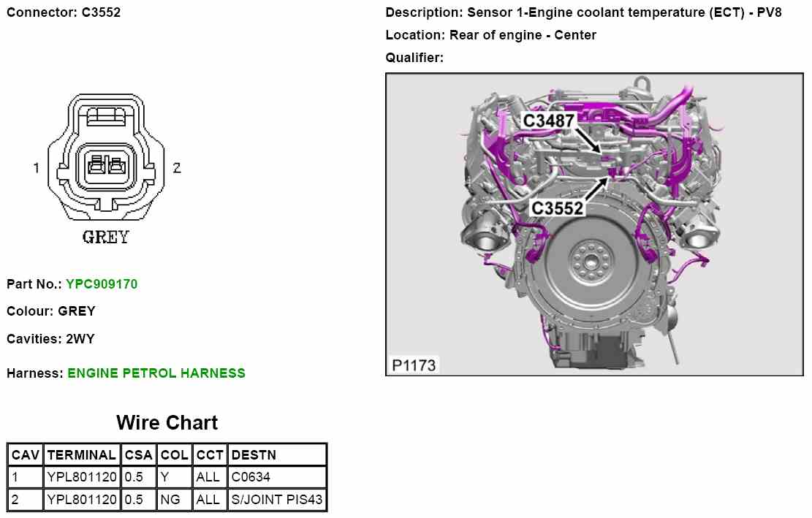This screenshot has height=518, width=812.
Task: Click the TERMINAL column header
Action: point(81,455)
